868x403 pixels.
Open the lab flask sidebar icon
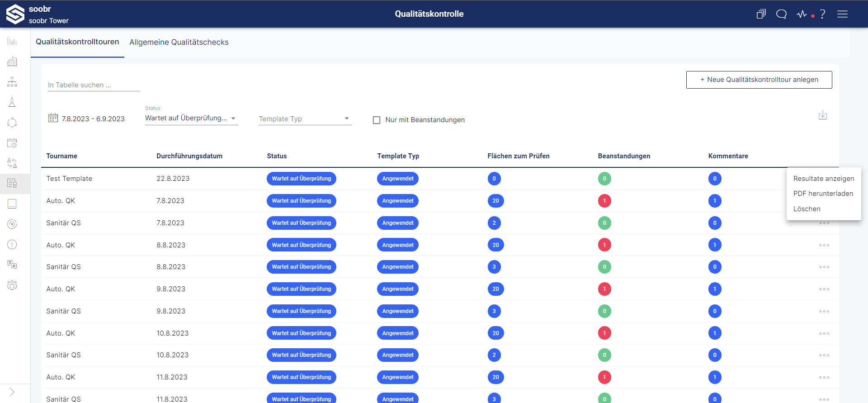[12, 102]
